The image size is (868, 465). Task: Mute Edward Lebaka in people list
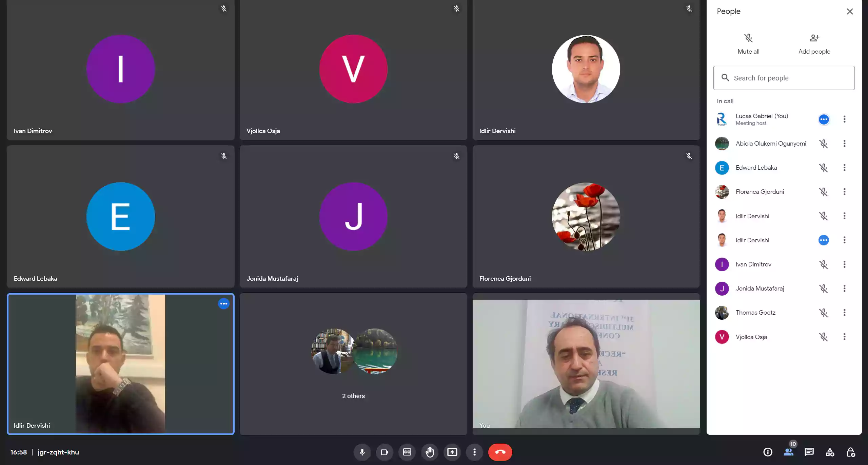(823, 168)
